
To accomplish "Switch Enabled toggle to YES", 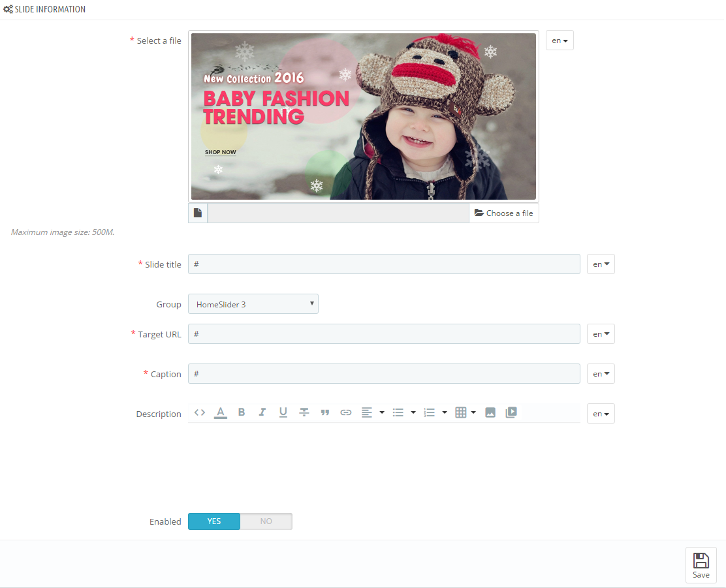I will [x=214, y=521].
